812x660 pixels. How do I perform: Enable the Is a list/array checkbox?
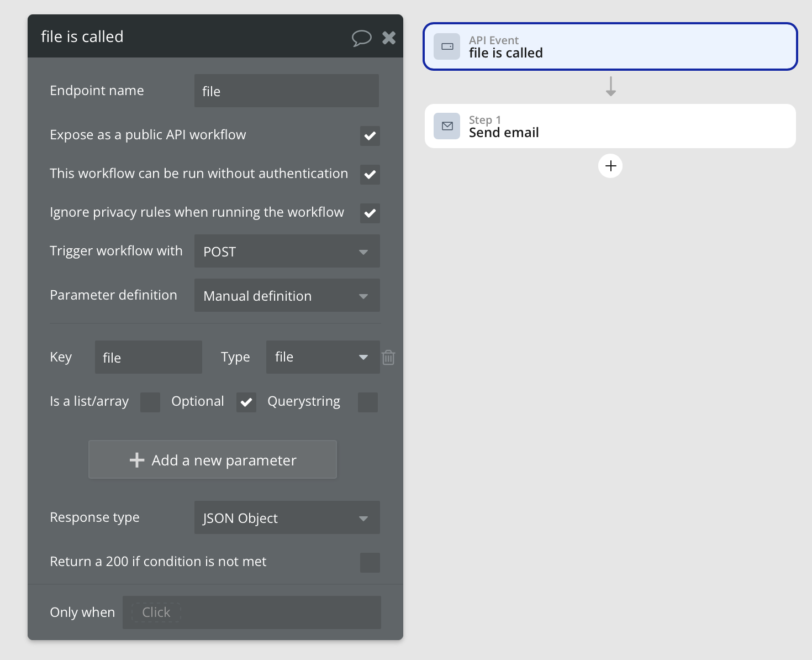[x=150, y=402]
